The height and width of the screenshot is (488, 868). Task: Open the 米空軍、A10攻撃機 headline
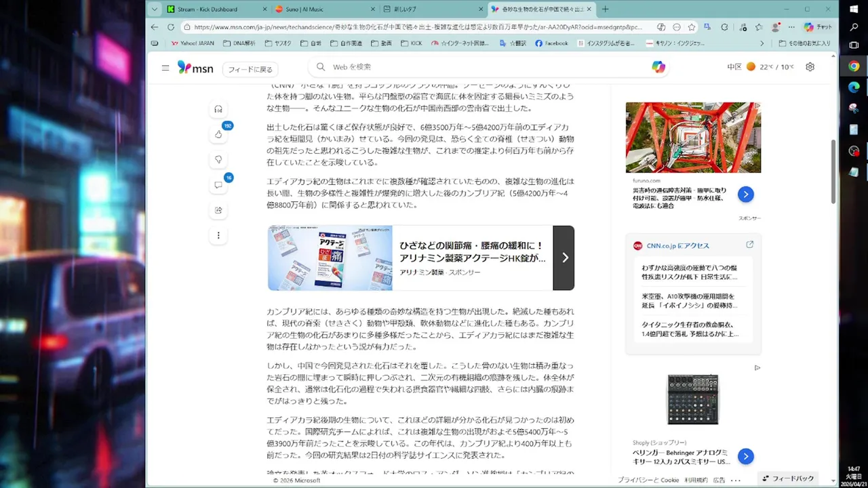click(690, 301)
